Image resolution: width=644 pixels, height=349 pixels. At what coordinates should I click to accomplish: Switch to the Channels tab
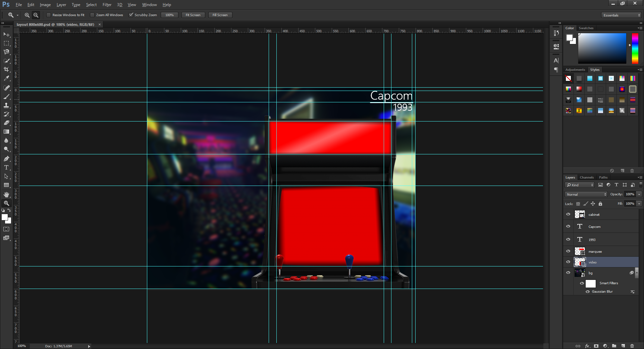(x=587, y=178)
